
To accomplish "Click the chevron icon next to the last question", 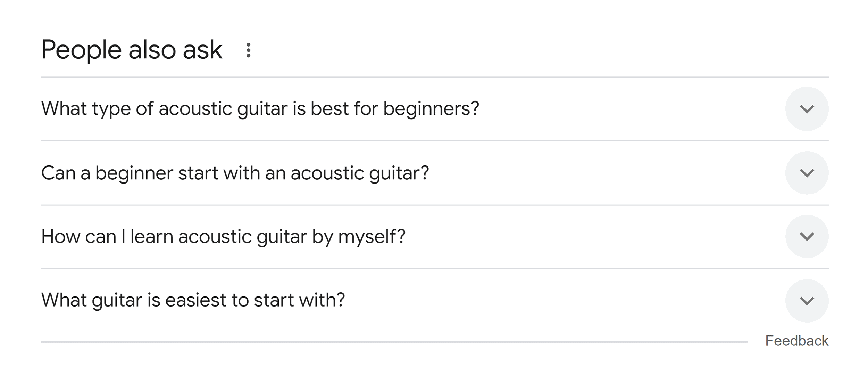I will (x=807, y=300).
